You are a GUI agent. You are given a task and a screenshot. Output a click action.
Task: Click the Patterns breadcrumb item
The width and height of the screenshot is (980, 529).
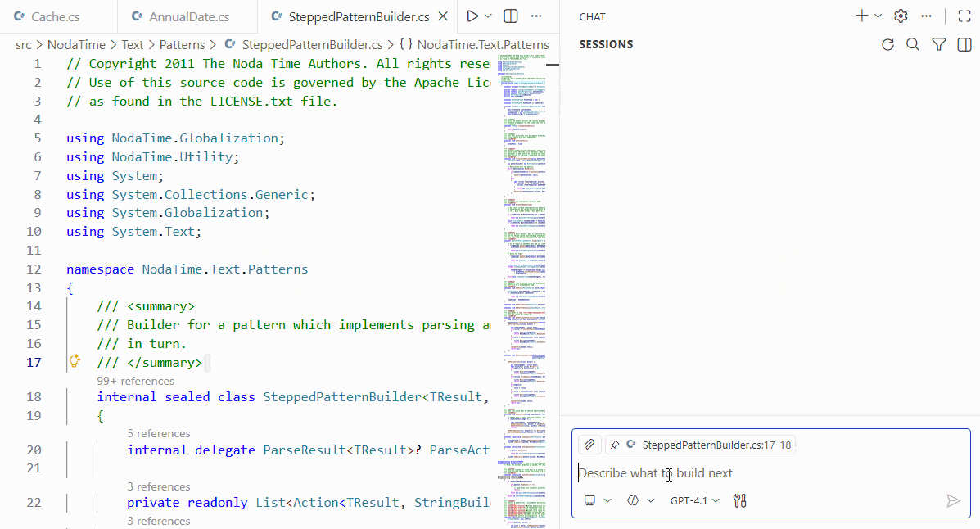[x=183, y=44]
